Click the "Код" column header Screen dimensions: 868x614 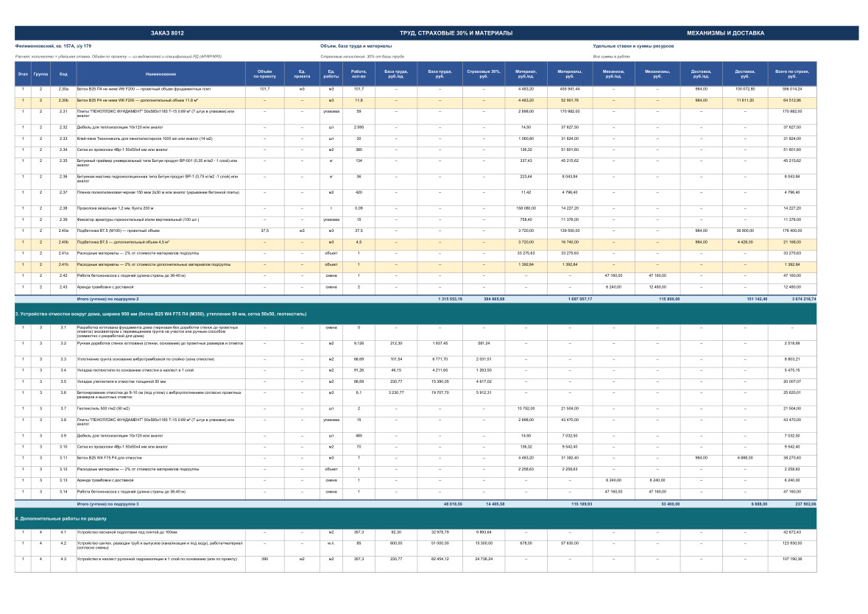point(63,74)
